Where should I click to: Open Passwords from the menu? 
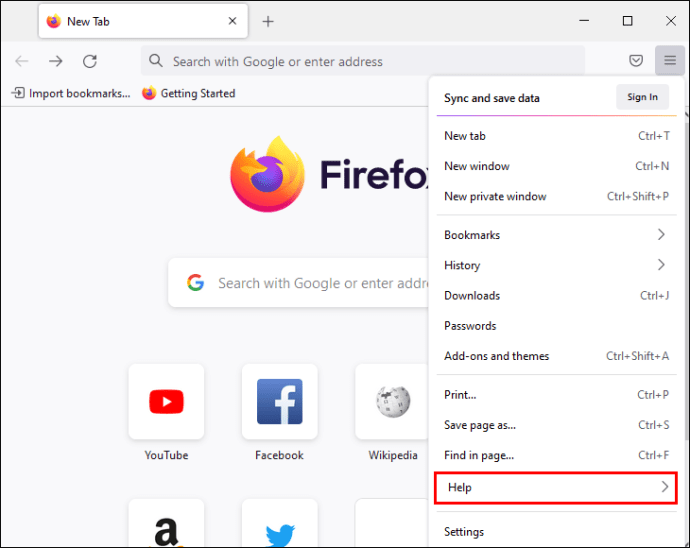556,326
